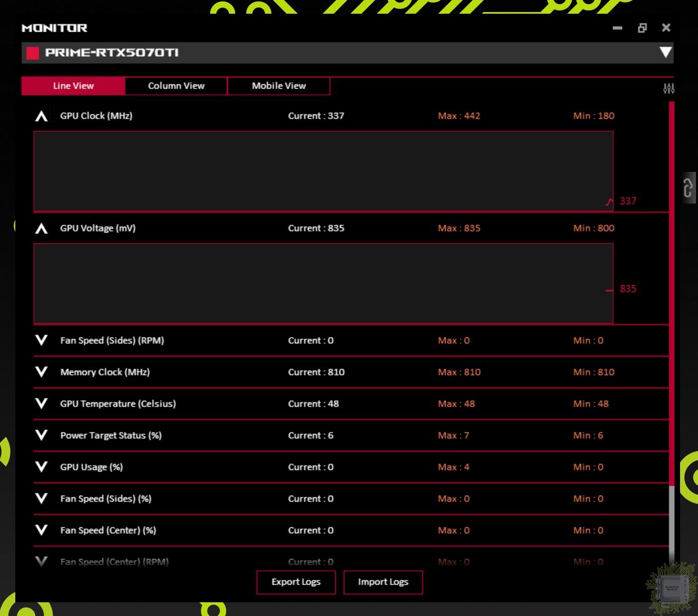Screen dimensions: 698x616
Task: Click the Import Logs button
Action: point(383,582)
